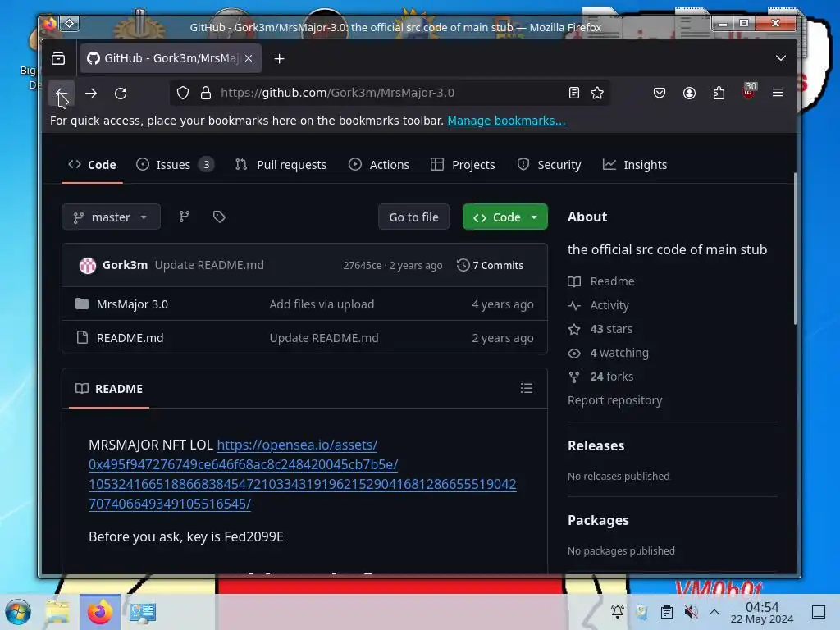Image resolution: width=840 pixels, height=630 pixels.
Task: Go back with the browser back arrow
Action: coord(61,94)
